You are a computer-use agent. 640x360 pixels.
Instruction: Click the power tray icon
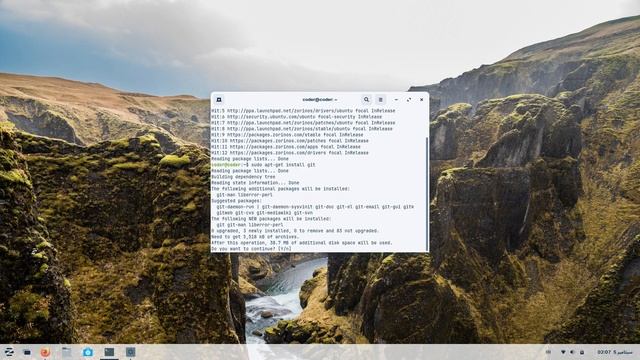click(x=582, y=352)
